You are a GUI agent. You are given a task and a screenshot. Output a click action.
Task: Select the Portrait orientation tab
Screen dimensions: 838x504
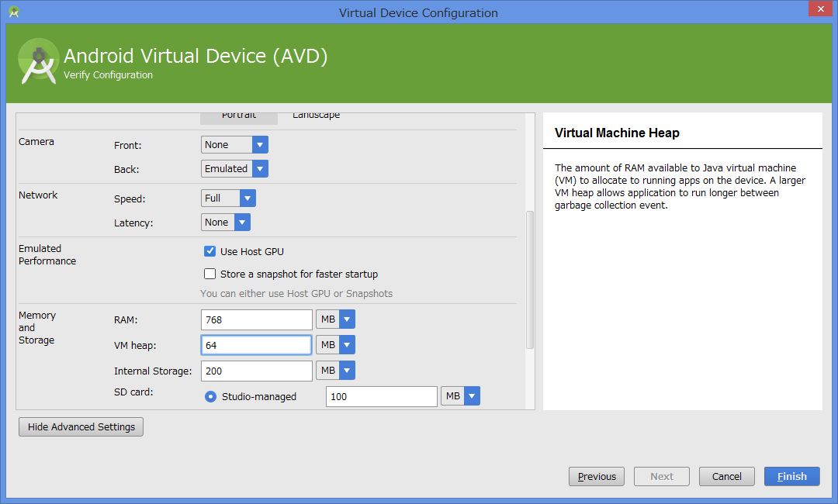click(x=239, y=118)
